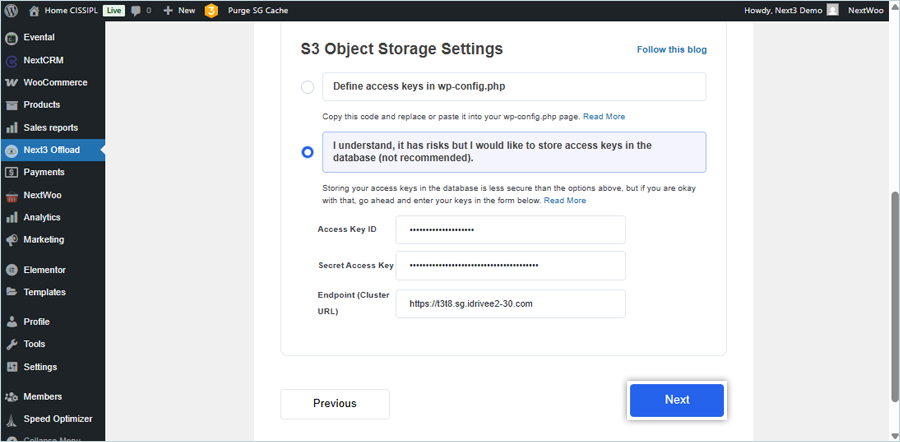Screen dimensions: 900x442
Task: Click the + New admin bar item
Action: pos(179,10)
